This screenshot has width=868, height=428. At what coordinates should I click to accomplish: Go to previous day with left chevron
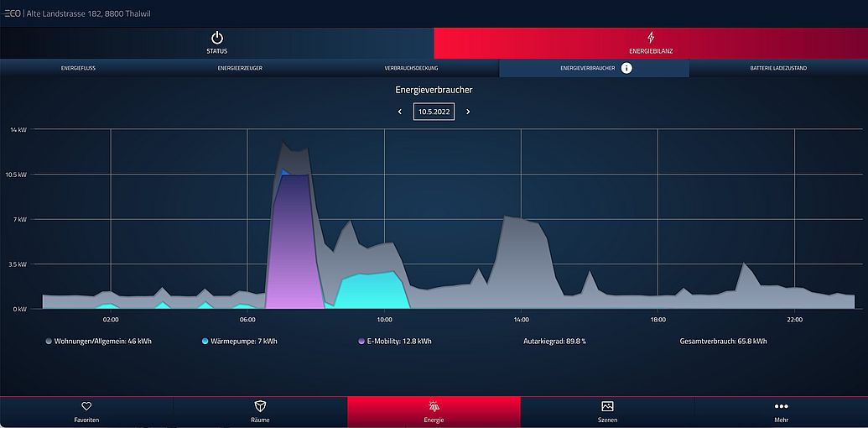pyautogui.click(x=400, y=112)
